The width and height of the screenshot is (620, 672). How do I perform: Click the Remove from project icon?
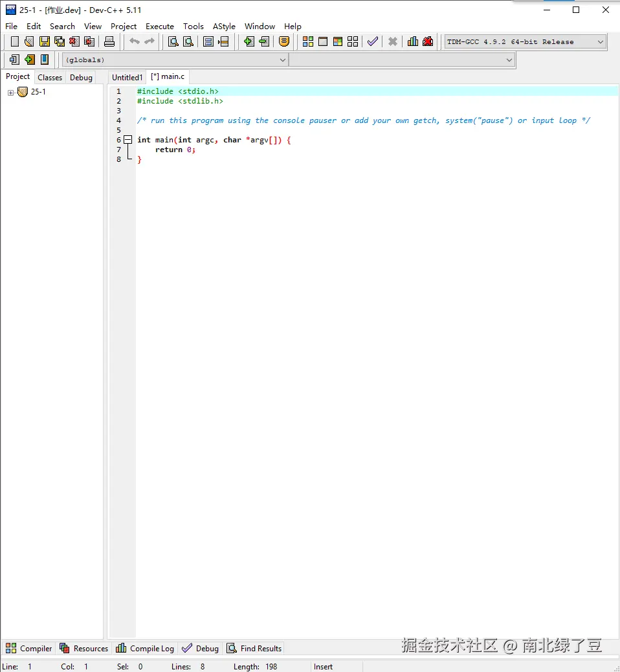point(264,41)
